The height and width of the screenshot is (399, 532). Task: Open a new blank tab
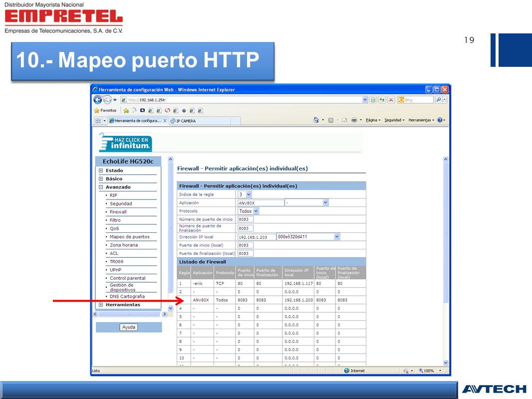[236, 121]
